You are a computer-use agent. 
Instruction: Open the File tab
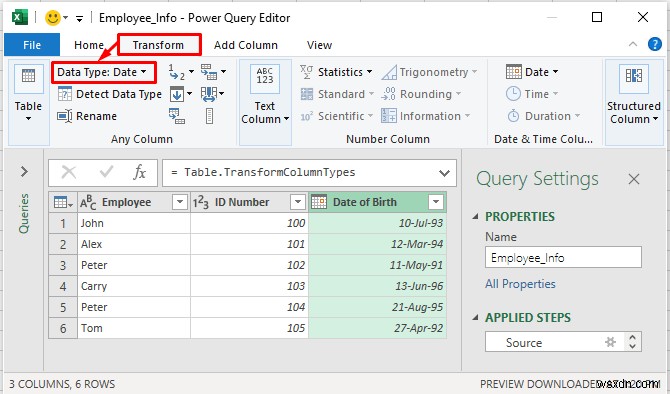(x=32, y=45)
